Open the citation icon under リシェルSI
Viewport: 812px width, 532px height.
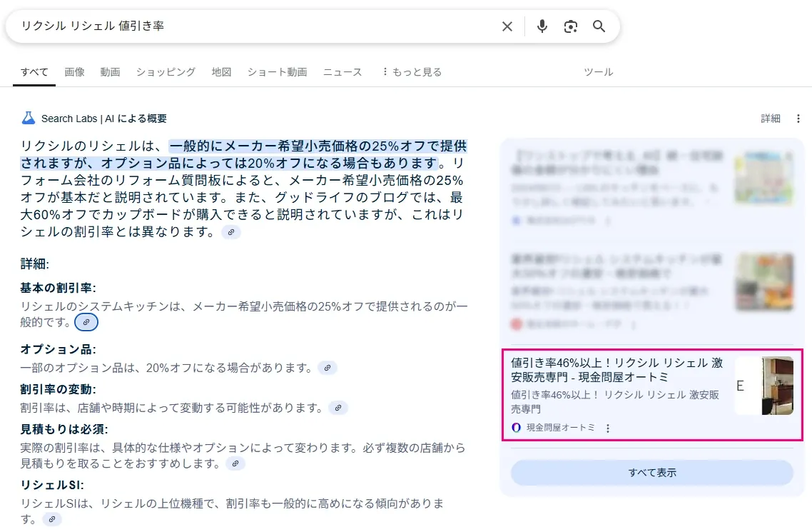click(51, 519)
